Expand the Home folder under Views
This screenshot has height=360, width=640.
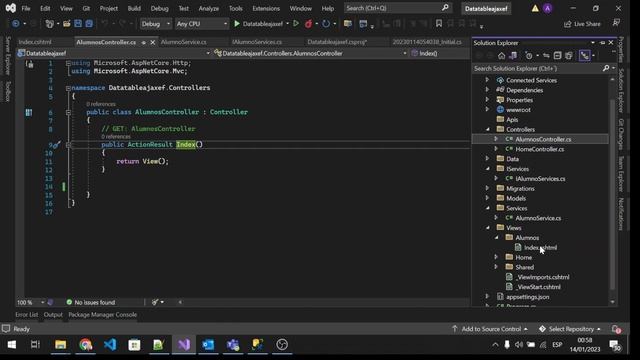pyautogui.click(x=496, y=257)
